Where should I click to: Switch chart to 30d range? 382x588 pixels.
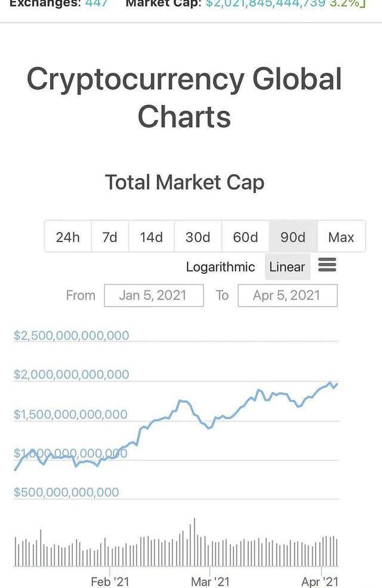point(198,237)
